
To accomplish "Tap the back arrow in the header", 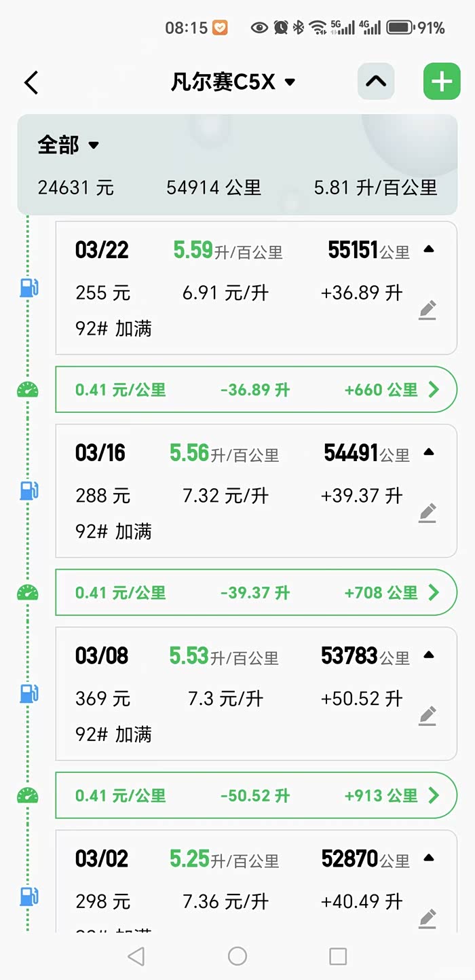I will [31, 82].
